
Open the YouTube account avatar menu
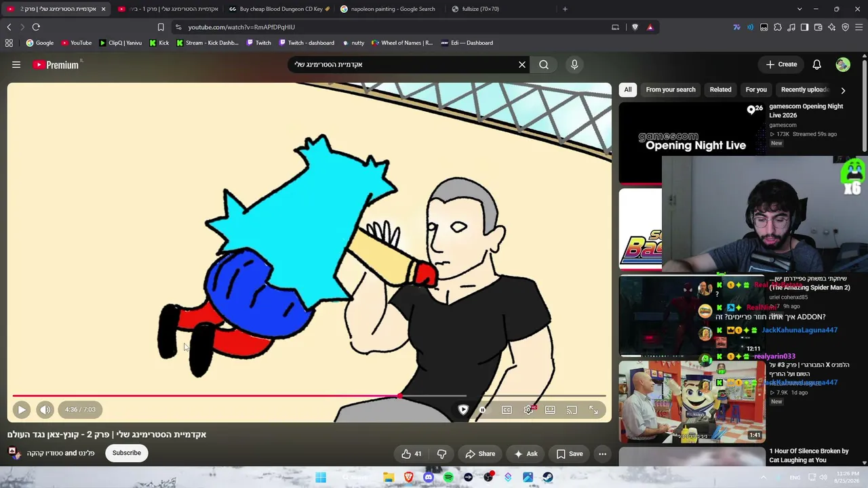(843, 64)
